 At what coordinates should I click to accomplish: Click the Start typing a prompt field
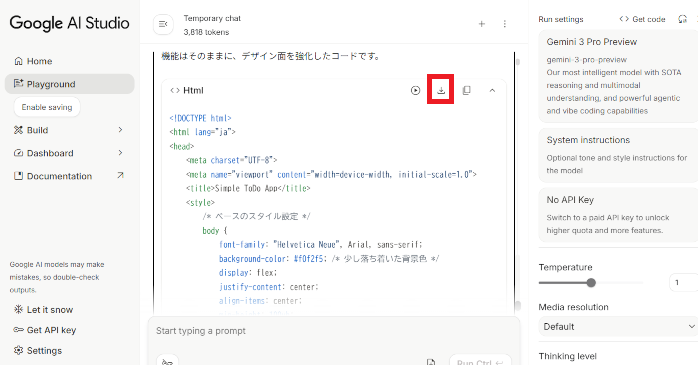tap(334, 331)
